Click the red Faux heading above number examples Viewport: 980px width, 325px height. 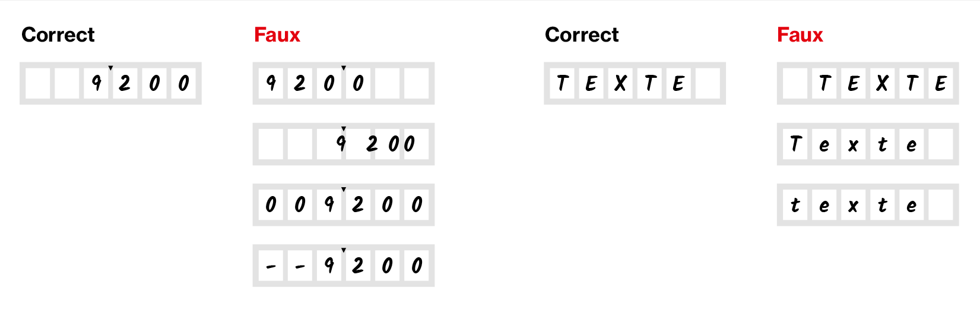coord(277,35)
